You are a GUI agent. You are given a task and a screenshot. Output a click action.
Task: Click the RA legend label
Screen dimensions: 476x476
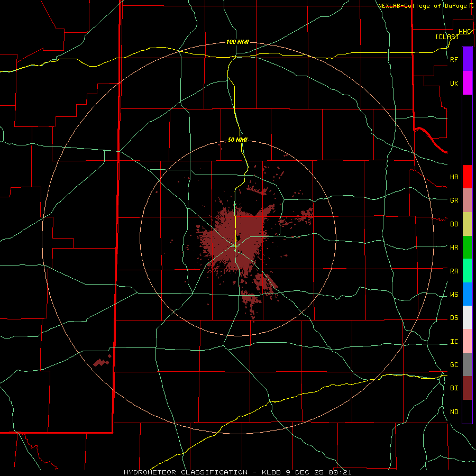[x=454, y=271]
